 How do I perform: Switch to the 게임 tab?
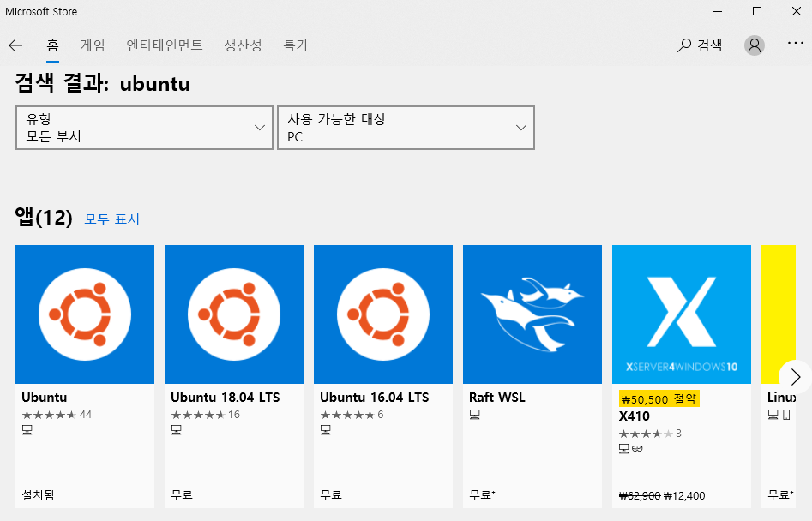point(93,45)
